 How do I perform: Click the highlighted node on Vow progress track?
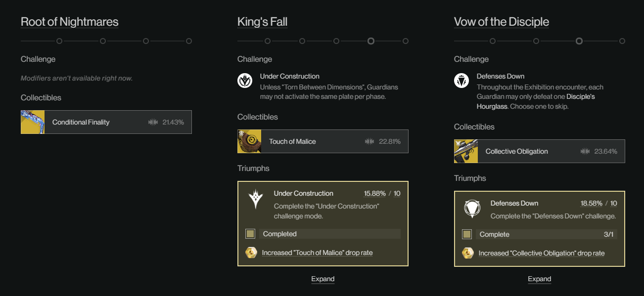[579, 41]
